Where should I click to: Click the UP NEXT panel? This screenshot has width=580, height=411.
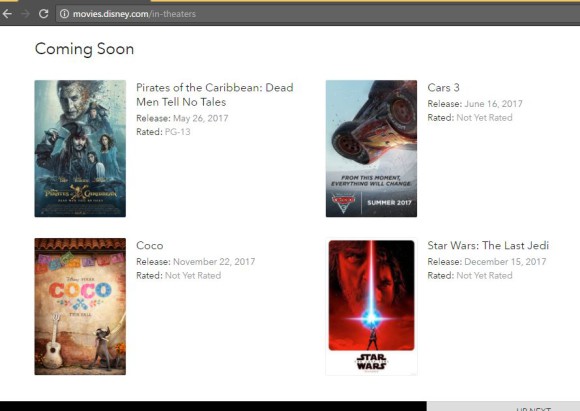503,406
